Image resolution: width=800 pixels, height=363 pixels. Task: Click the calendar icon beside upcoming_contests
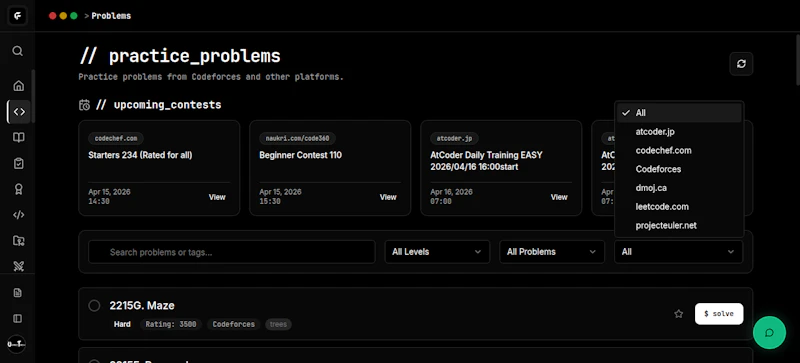tap(84, 105)
